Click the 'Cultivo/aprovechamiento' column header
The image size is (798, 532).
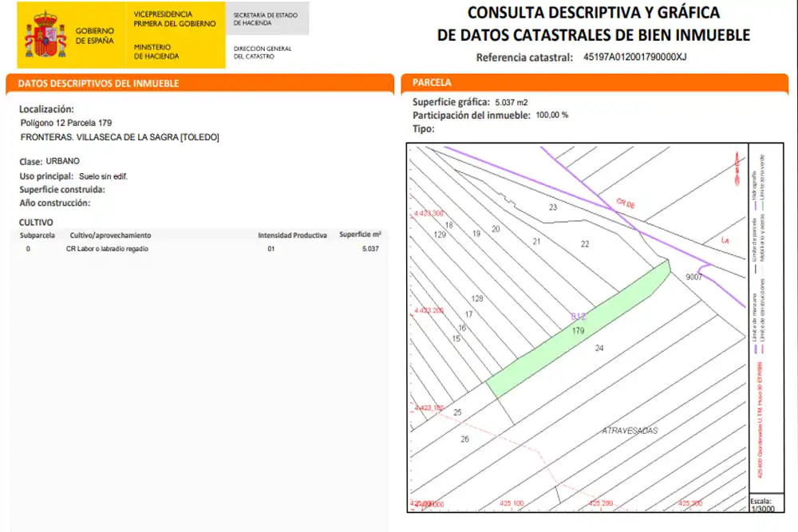[110, 235]
